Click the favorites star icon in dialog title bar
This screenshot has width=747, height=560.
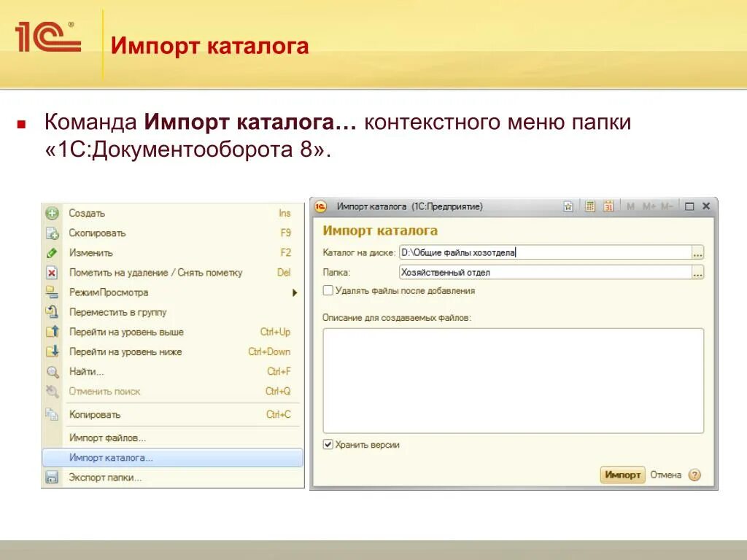click(x=568, y=206)
